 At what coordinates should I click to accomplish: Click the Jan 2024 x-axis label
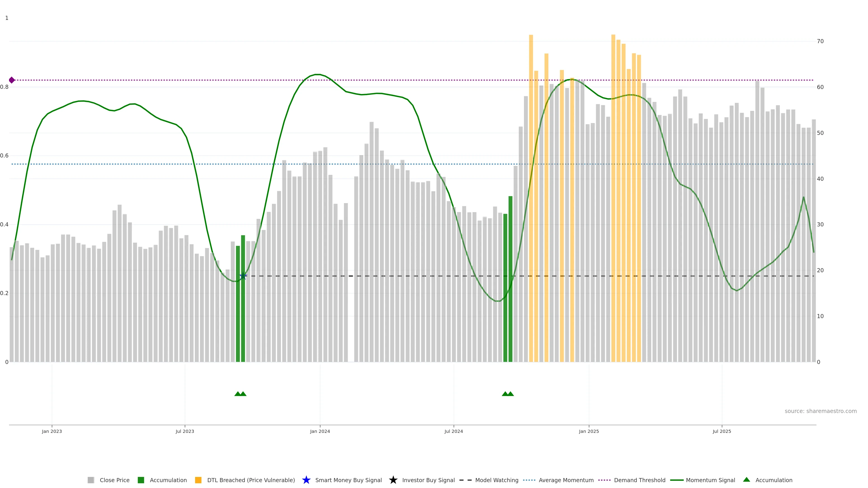click(320, 432)
